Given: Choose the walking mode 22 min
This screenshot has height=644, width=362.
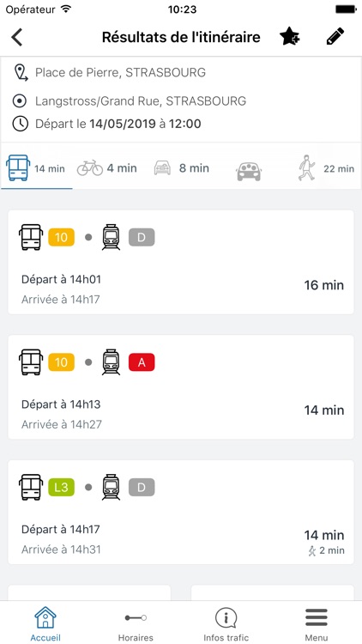Looking at the screenshot, I should [x=326, y=168].
